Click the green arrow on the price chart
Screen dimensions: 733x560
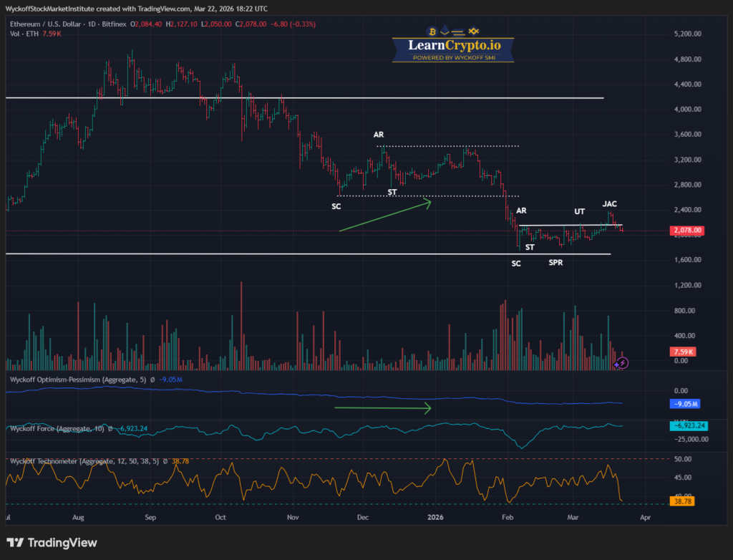385,215
